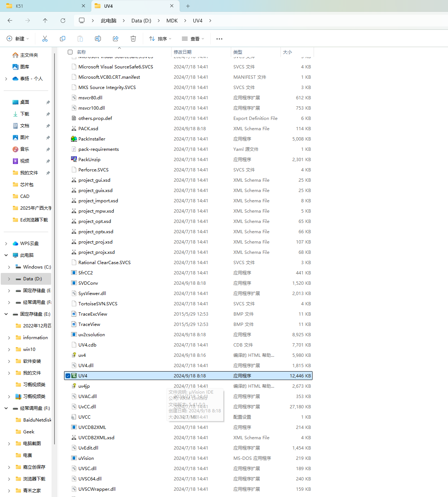Toggle the select-all checkbox in header

point(70,52)
